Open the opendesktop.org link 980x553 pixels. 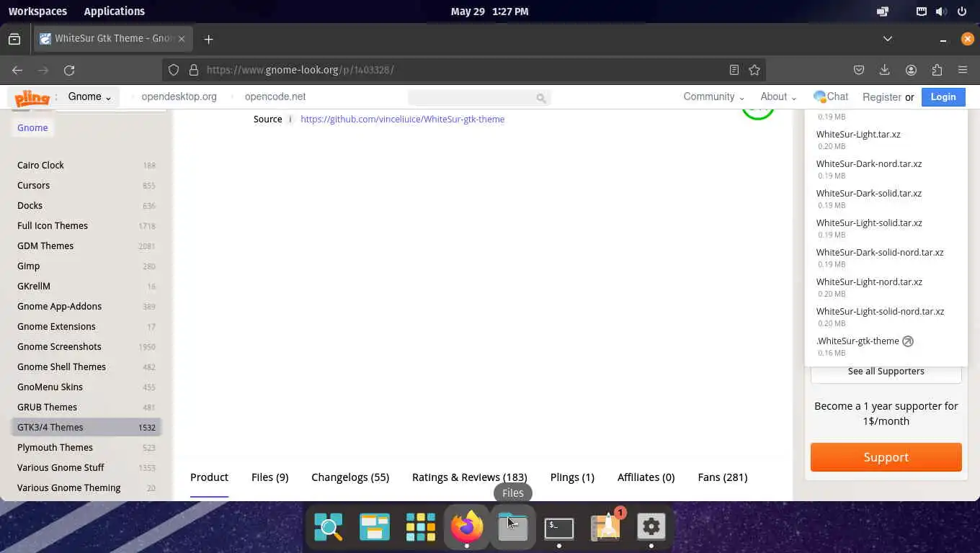(x=179, y=96)
